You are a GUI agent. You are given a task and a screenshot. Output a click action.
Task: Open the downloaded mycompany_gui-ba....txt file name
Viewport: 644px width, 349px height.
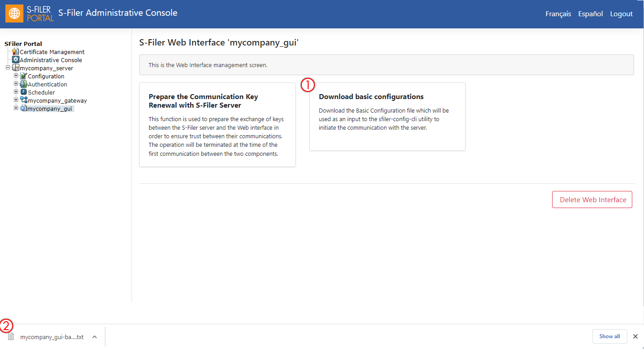click(52, 337)
